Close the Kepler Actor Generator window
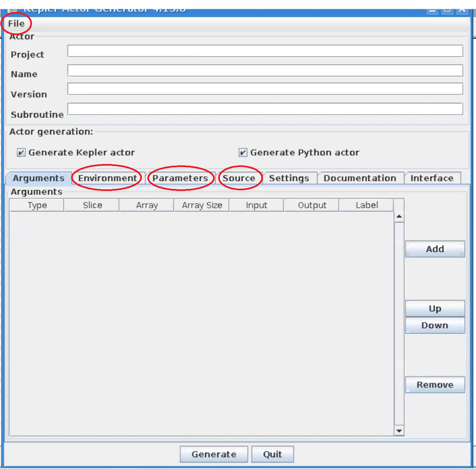476x469 pixels. point(463,10)
